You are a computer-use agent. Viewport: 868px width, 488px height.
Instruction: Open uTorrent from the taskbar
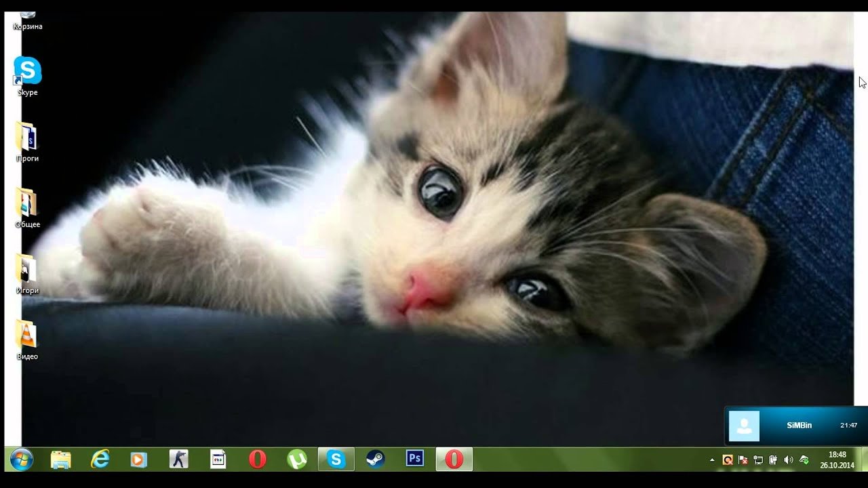[297, 460]
